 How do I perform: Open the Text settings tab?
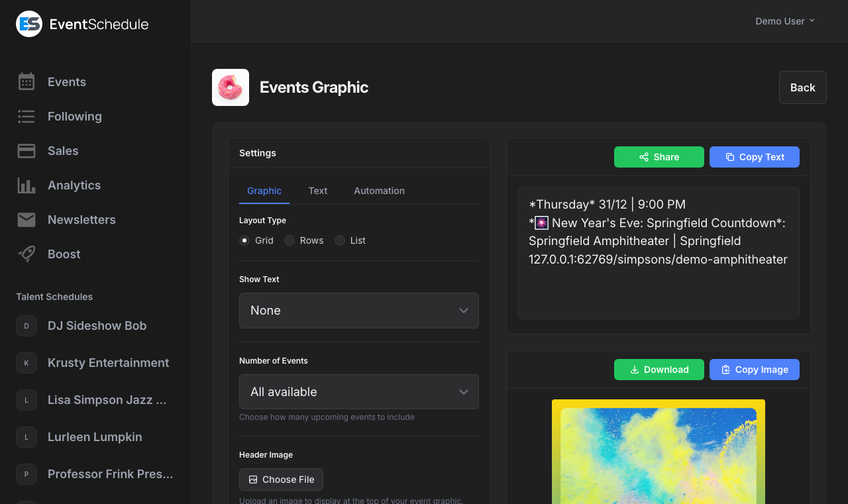tap(317, 191)
